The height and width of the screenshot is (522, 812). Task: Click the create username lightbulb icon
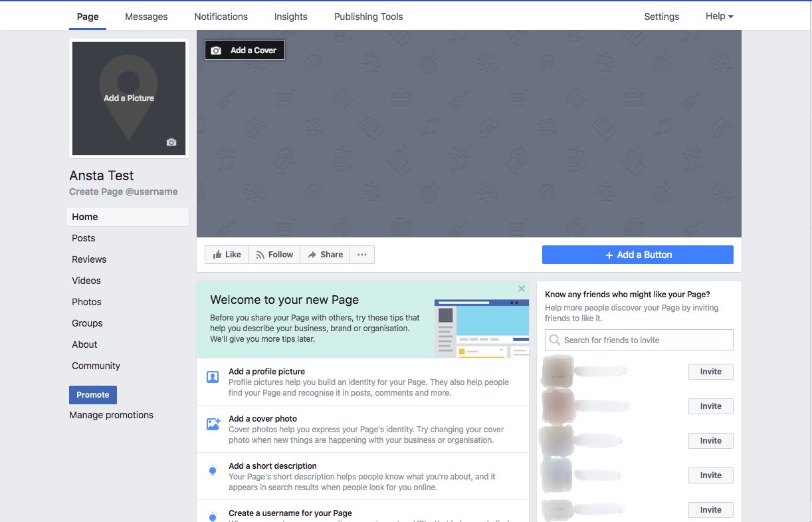point(213,517)
